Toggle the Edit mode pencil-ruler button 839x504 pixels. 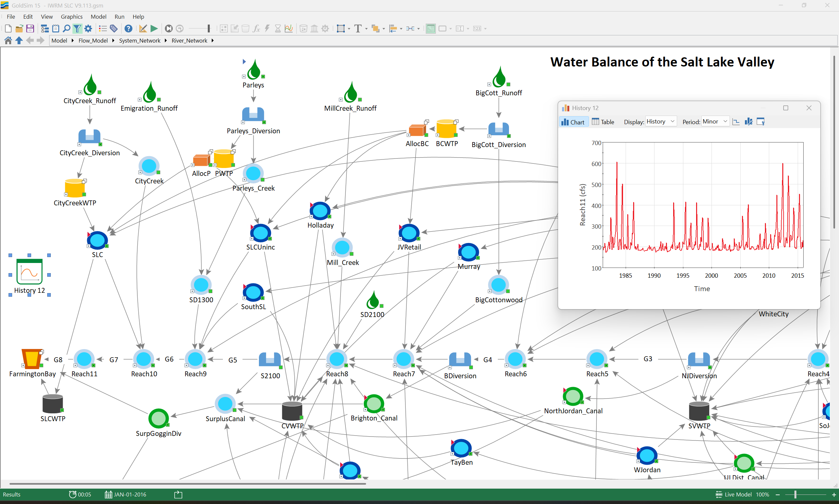pyautogui.click(x=143, y=28)
